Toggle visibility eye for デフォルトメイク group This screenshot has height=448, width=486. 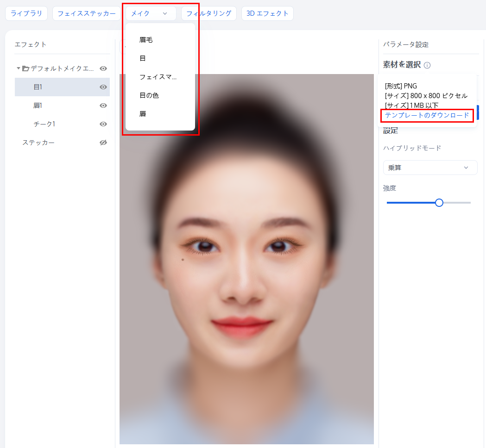(103, 68)
